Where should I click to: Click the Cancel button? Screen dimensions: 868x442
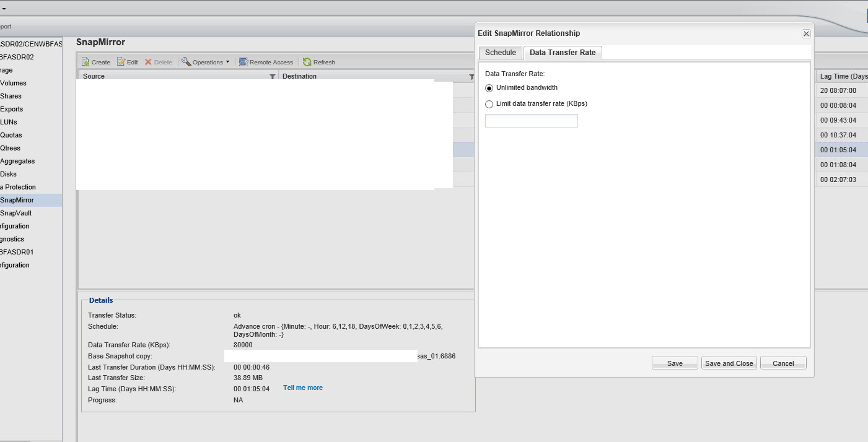click(x=783, y=363)
